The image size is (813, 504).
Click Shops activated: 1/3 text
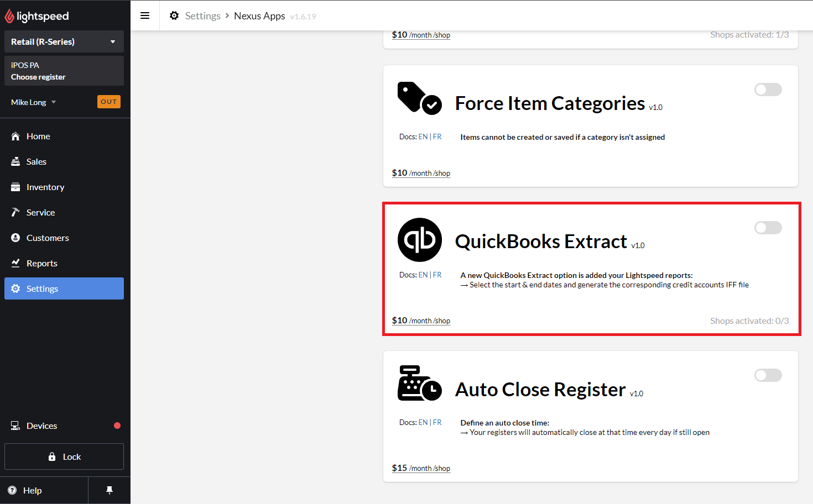(x=749, y=35)
